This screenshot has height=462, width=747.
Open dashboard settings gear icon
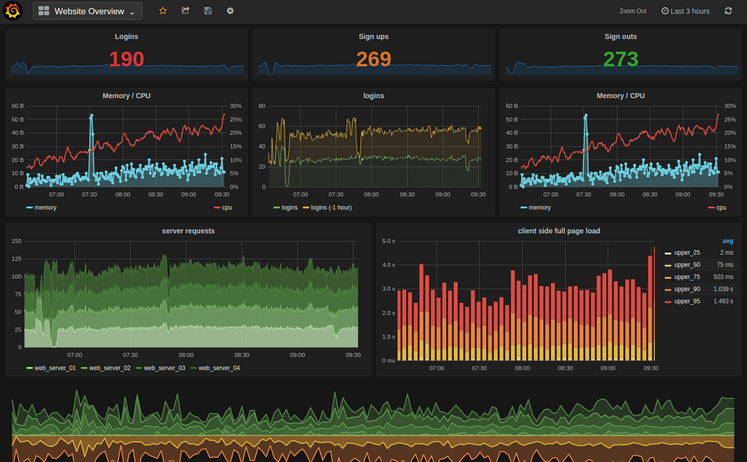pyautogui.click(x=230, y=11)
